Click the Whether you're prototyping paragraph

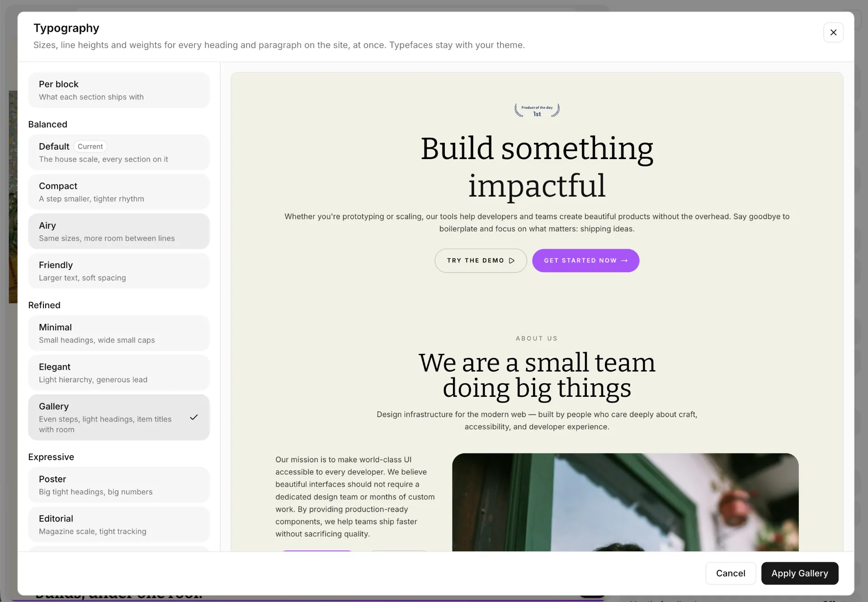pos(537,222)
